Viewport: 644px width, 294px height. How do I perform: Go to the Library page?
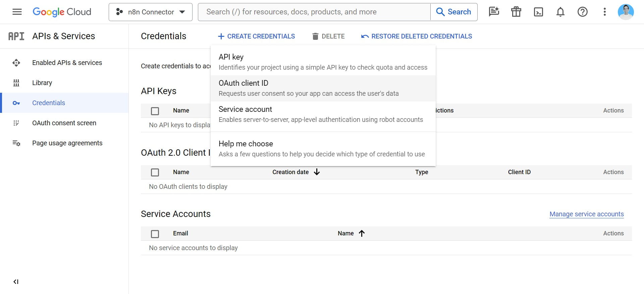64,83
